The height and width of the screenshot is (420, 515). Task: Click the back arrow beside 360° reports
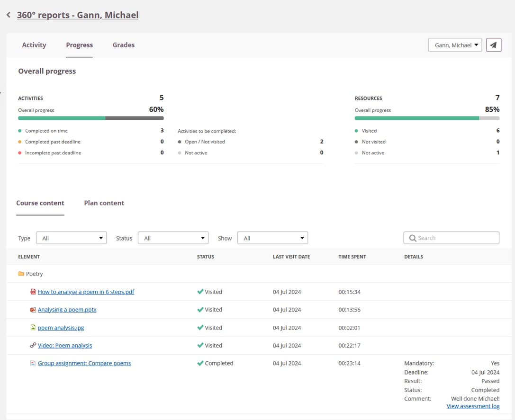(x=9, y=15)
